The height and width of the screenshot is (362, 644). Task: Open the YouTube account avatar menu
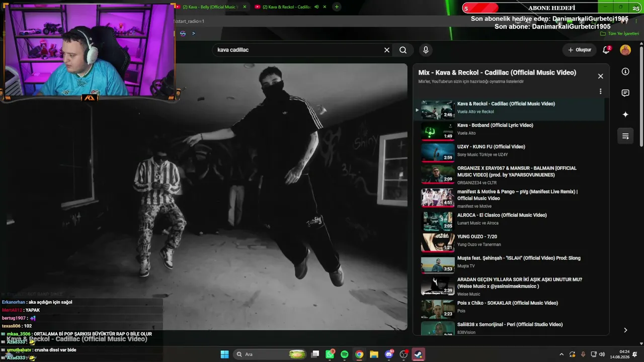[x=625, y=50]
